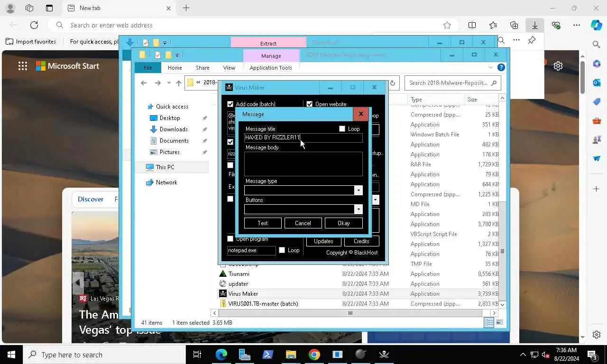
Task: Switch to Discover tab on Microsoft Start
Action: tap(91, 199)
